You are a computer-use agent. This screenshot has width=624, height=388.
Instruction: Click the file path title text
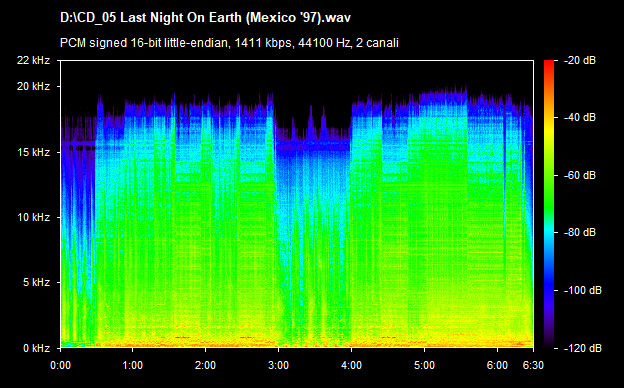(x=205, y=18)
